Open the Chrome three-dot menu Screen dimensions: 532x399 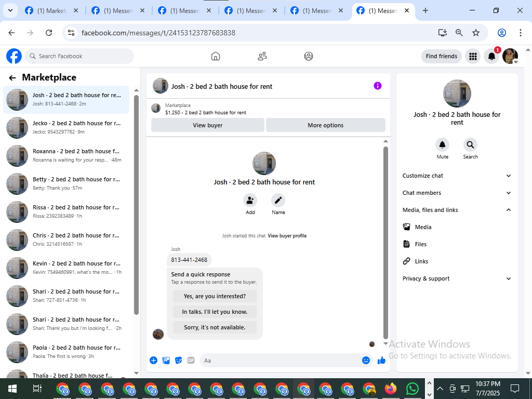click(x=521, y=33)
